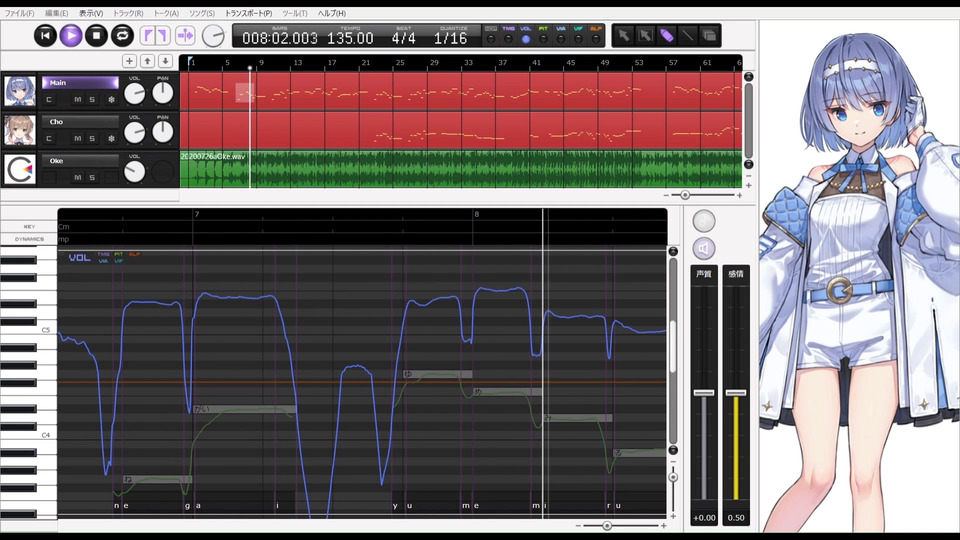The image size is (960, 540).
Task: Start playback with the purple Play button
Action: [71, 36]
